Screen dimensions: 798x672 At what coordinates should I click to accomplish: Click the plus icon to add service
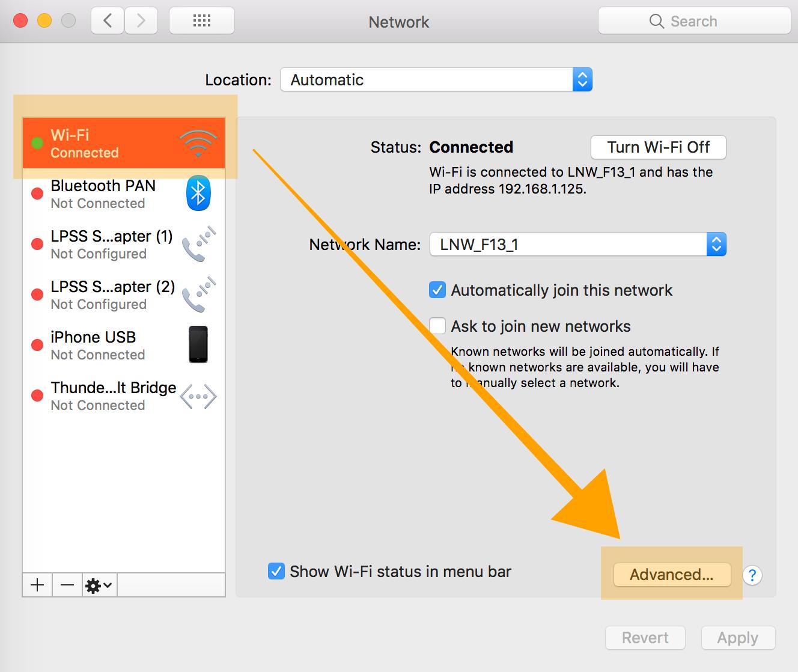[37, 585]
